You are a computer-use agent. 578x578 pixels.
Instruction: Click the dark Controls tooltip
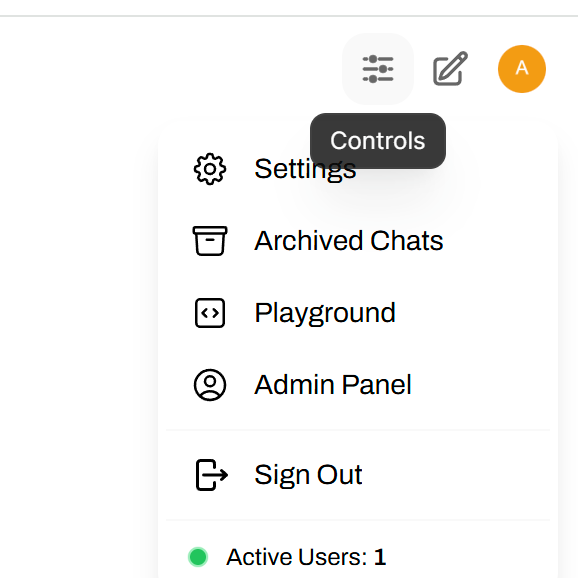click(x=378, y=141)
